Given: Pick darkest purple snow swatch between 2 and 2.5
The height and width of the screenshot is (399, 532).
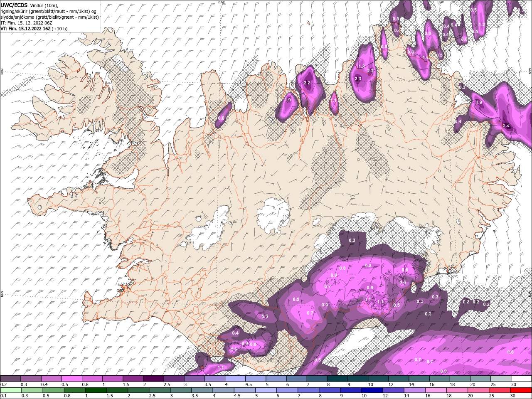Looking at the screenshot, I should coord(153,379).
